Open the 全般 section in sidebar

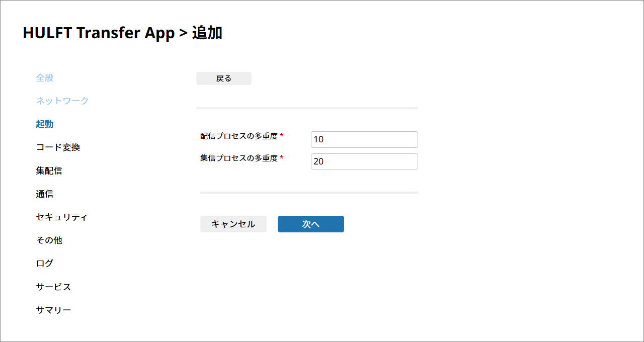(45, 78)
